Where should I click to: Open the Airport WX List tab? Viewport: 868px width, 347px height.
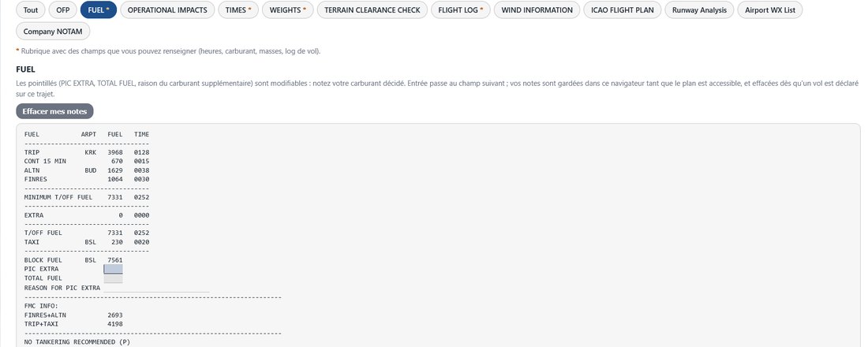769,10
